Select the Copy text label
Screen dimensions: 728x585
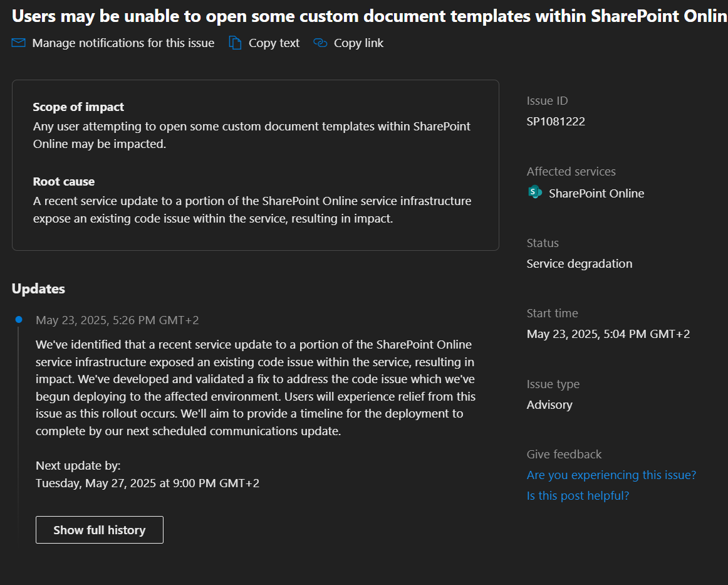(x=274, y=43)
